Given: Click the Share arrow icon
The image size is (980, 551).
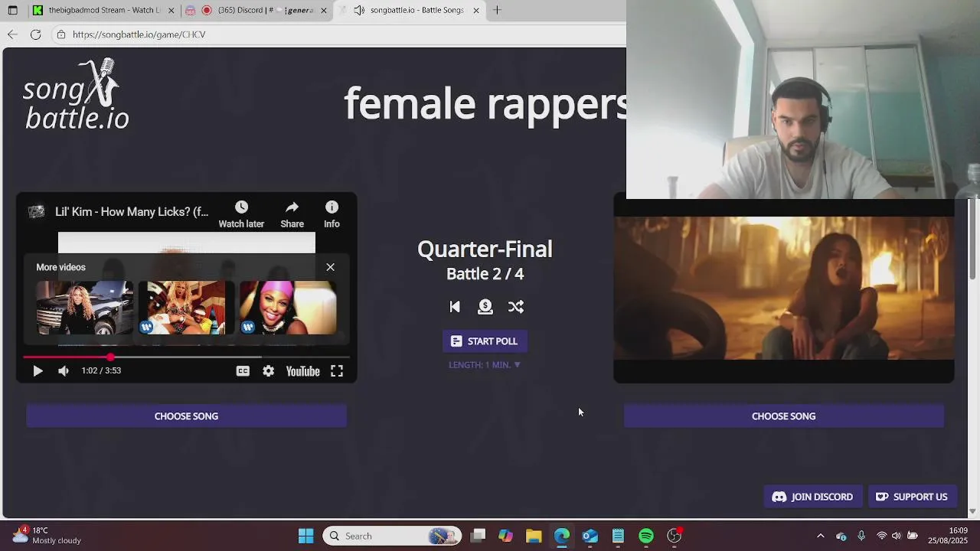Looking at the screenshot, I should [292, 207].
